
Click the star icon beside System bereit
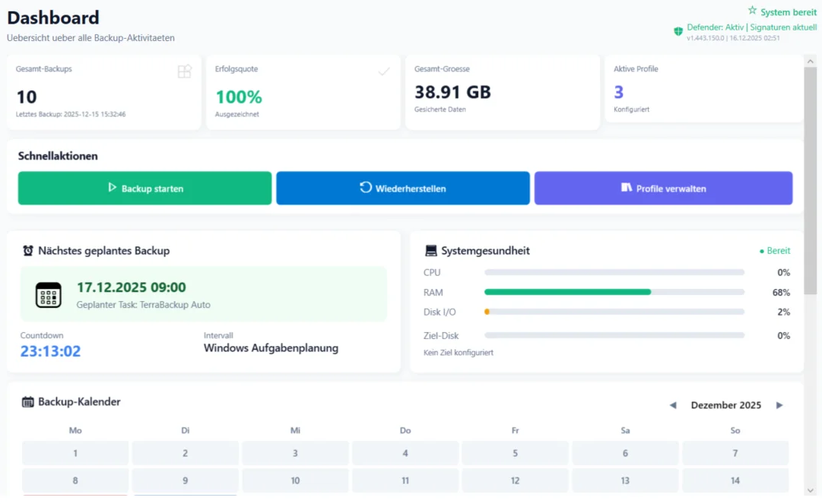click(x=752, y=11)
